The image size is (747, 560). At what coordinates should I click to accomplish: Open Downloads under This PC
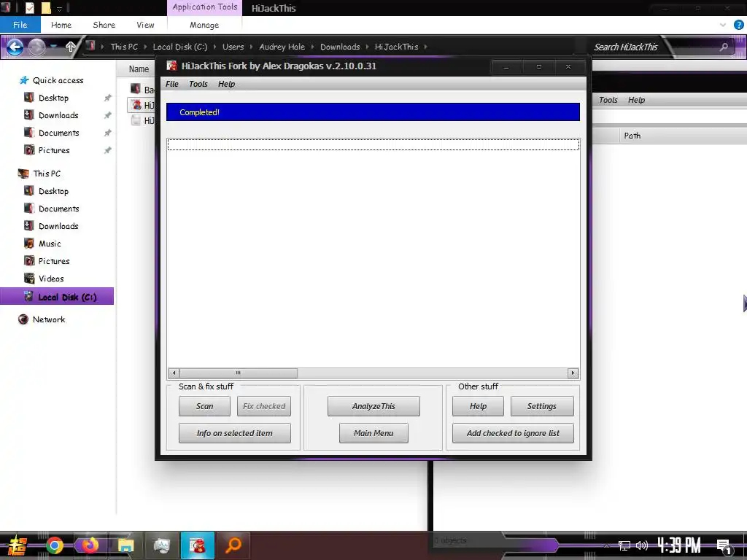coord(58,226)
